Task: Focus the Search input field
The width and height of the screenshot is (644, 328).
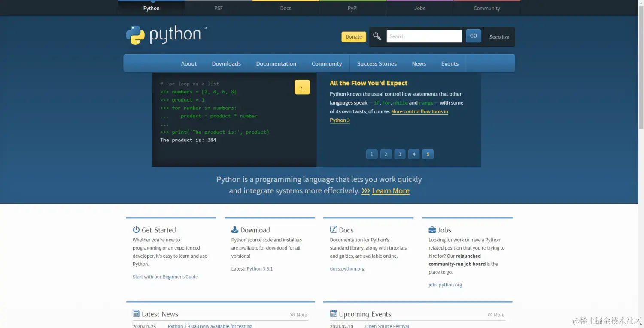Action: click(424, 36)
